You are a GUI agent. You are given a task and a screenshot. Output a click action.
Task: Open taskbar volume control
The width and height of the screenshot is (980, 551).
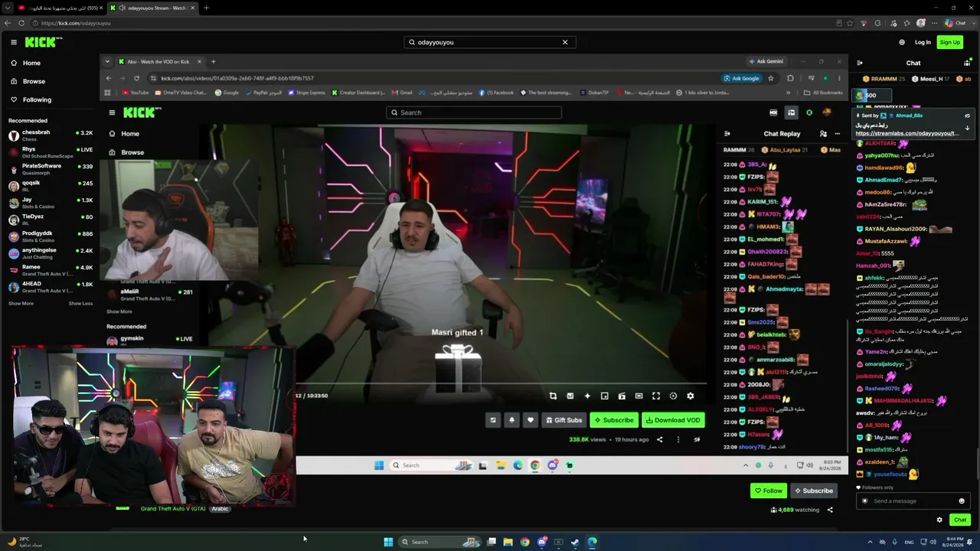(x=934, y=542)
